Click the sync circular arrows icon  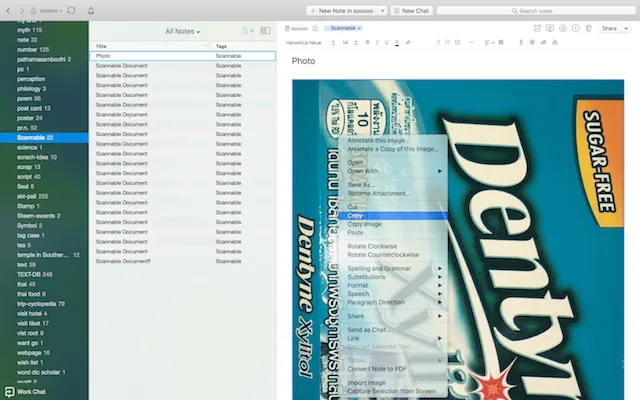pos(71,10)
